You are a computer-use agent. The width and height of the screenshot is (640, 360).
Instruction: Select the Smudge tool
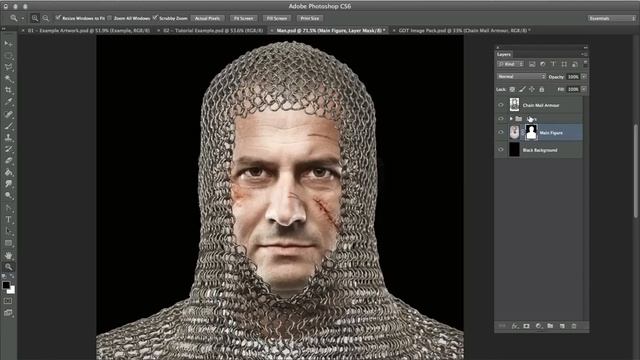tap(9, 184)
